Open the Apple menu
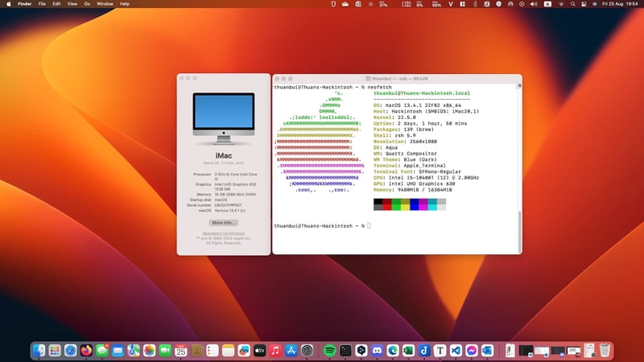The height and width of the screenshot is (362, 644). tap(7, 4)
